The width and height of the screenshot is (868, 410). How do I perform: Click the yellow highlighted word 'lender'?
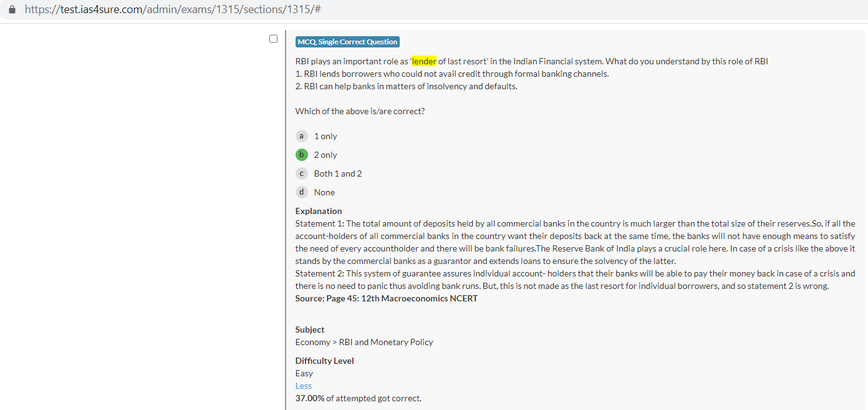[x=424, y=61]
